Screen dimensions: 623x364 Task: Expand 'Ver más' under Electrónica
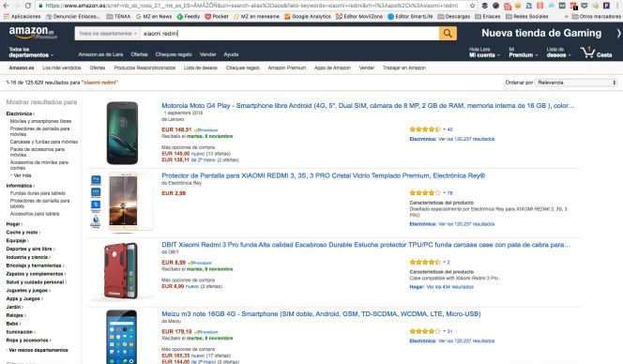(x=21, y=175)
